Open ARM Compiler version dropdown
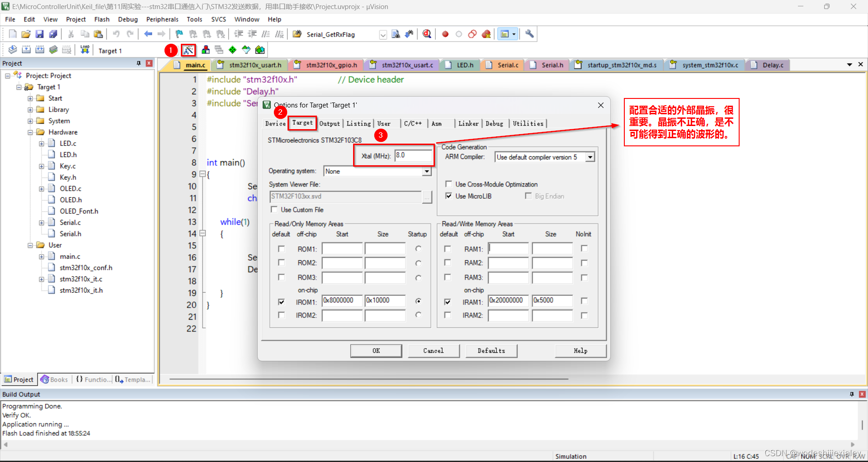This screenshot has height=462, width=868. [x=590, y=157]
